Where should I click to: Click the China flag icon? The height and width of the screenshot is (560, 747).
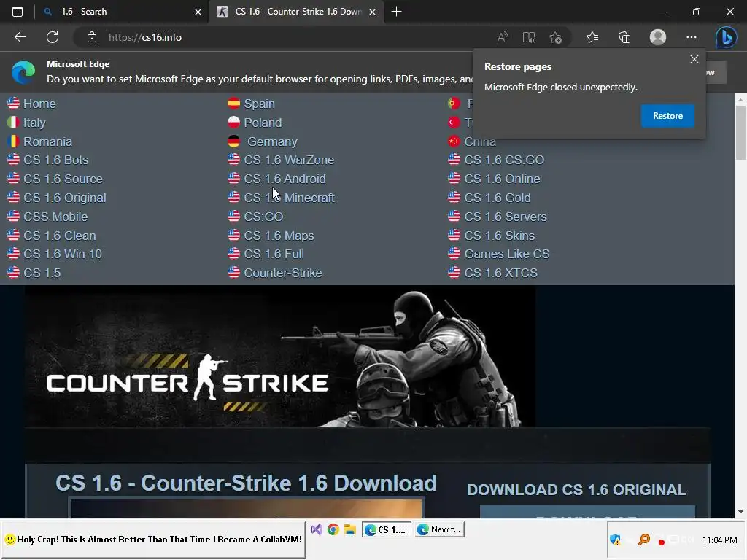coord(454,141)
